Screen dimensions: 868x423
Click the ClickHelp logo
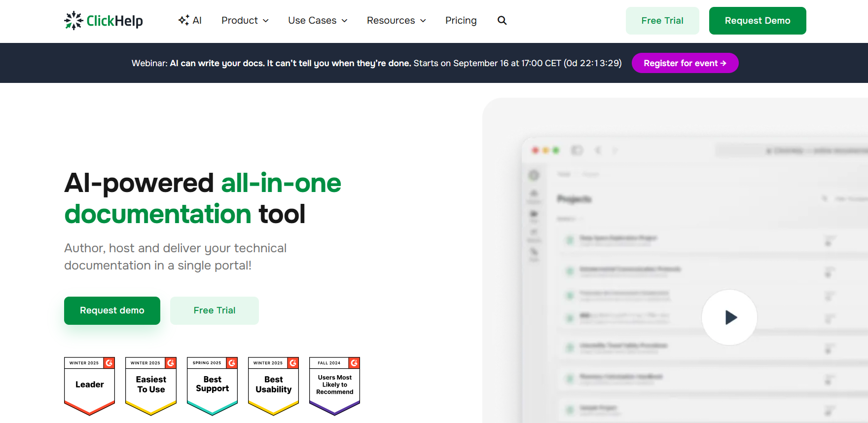click(104, 21)
